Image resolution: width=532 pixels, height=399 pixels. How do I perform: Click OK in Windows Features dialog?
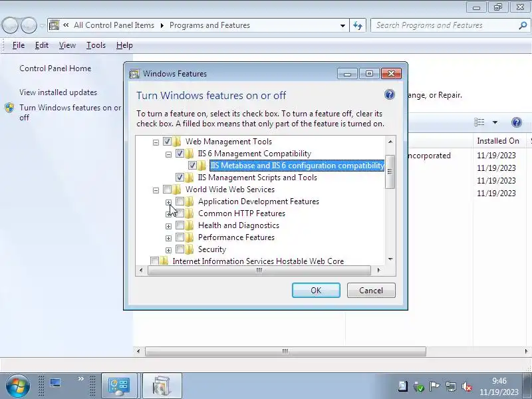click(x=316, y=291)
